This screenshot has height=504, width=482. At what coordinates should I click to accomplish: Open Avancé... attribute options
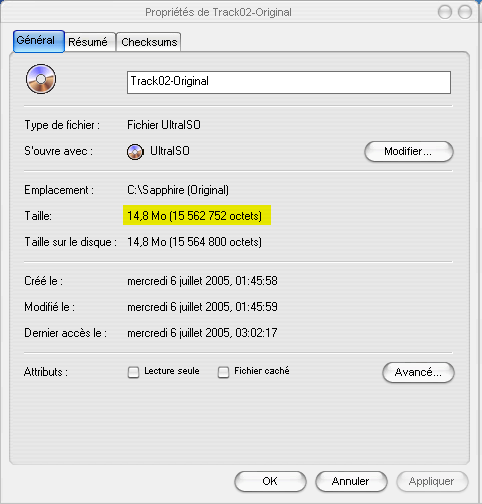pos(418,372)
